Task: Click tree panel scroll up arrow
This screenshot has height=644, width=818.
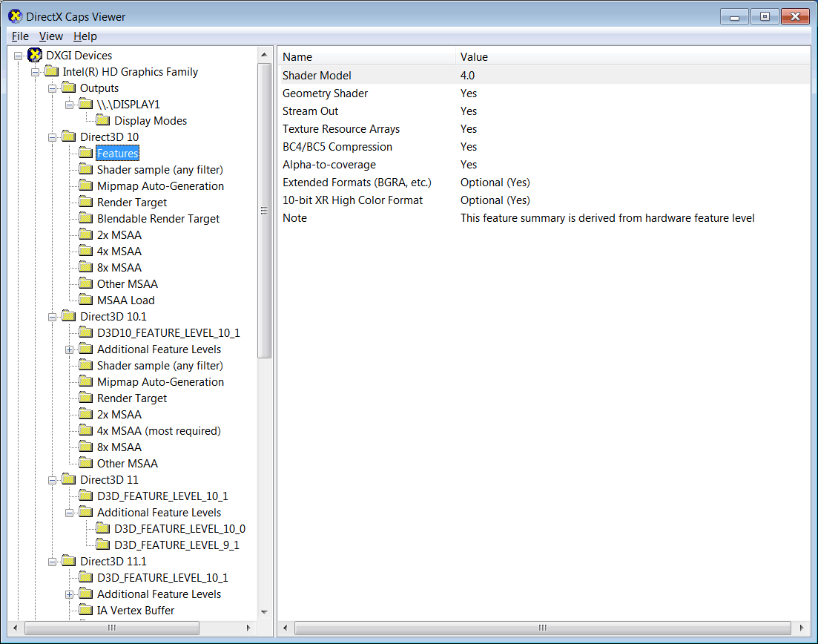Action: (264, 55)
